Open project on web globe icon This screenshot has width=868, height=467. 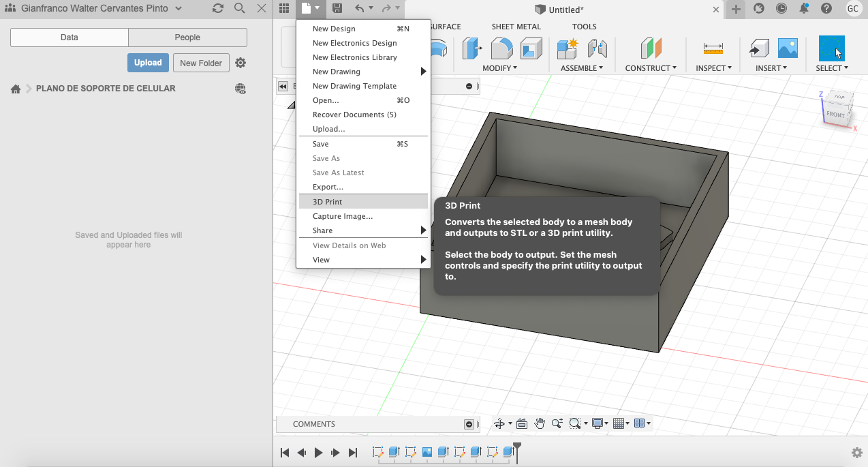[240, 89]
